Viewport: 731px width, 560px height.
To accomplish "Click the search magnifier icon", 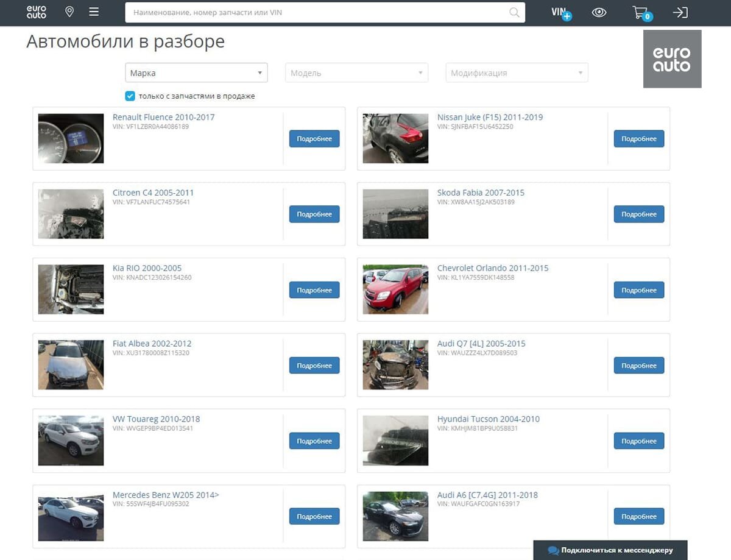I will [514, 12].
